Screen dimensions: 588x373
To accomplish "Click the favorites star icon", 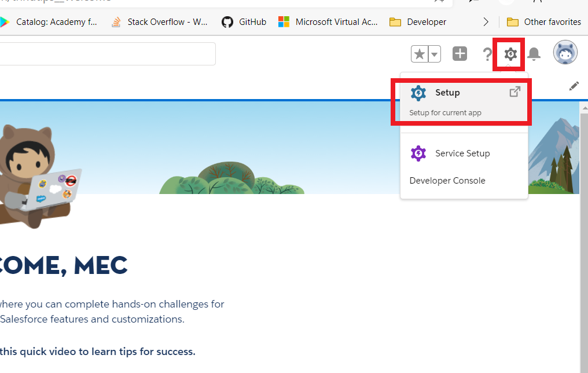I will 419,53.
